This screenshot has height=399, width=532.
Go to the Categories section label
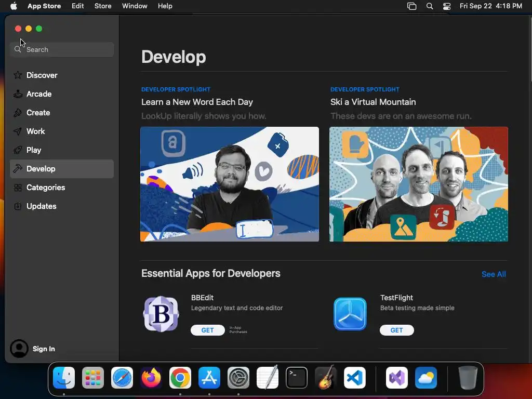pyautogui.click(x=46, y=187)
